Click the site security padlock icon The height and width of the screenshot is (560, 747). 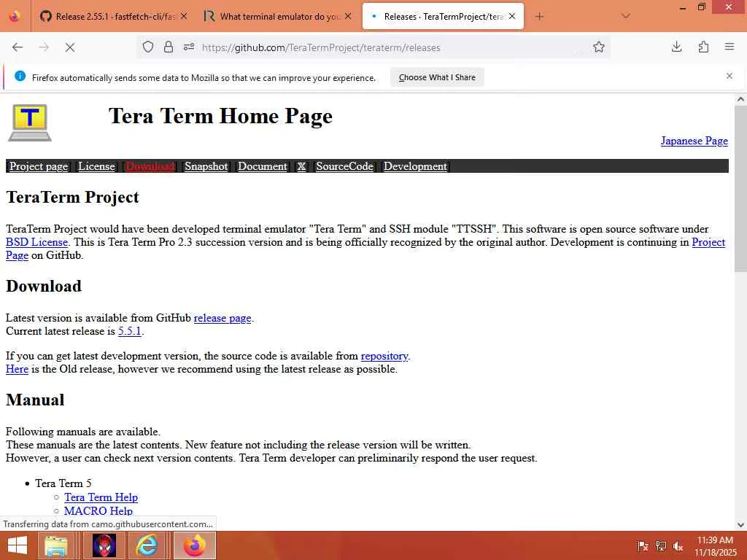(x=169, y=47)
